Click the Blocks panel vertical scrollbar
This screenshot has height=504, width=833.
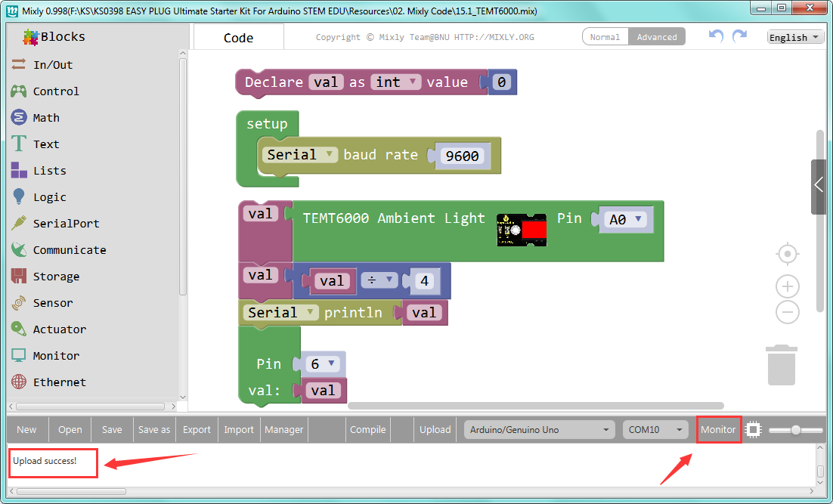point(183,177)
